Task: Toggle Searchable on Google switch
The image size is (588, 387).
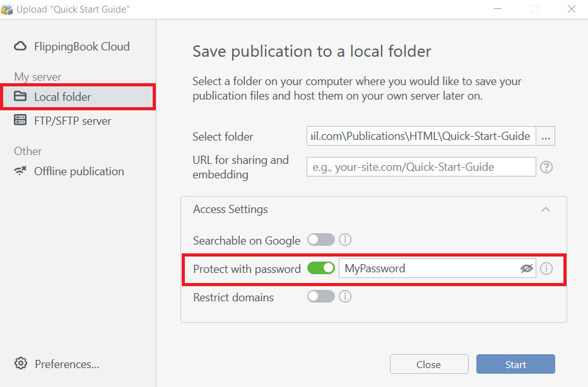Action: pyautogui.click(x=321, y=240)
